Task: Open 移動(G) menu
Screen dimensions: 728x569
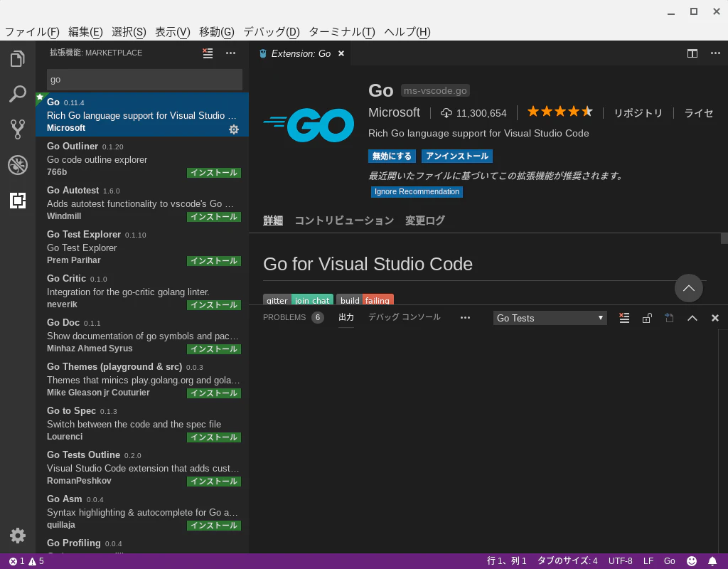Action: pos(216,31)
